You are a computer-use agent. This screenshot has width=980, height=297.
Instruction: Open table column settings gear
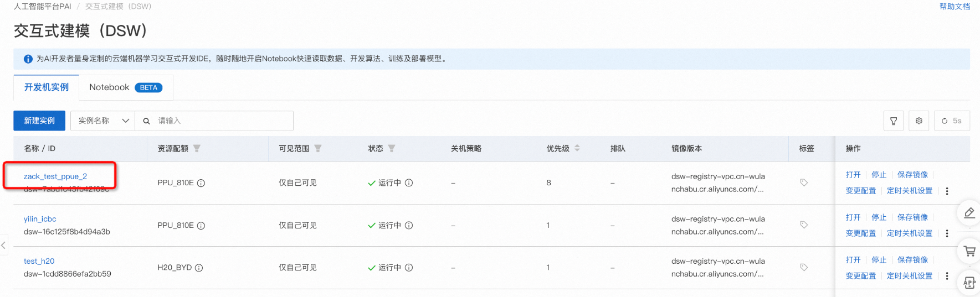pos(919,121)
